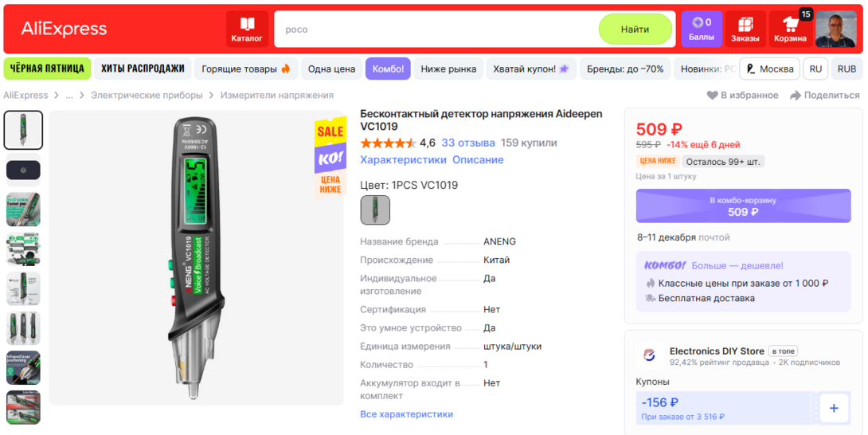This screenshot has width=868, height=435.
Task: Open the 33 отзыва reviews link
Action: [468, 143]
